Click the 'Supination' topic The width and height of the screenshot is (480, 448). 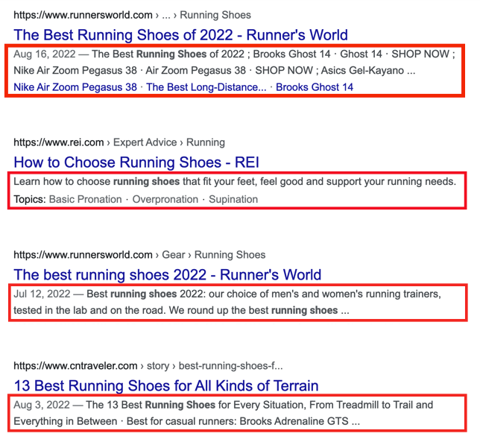233,199
